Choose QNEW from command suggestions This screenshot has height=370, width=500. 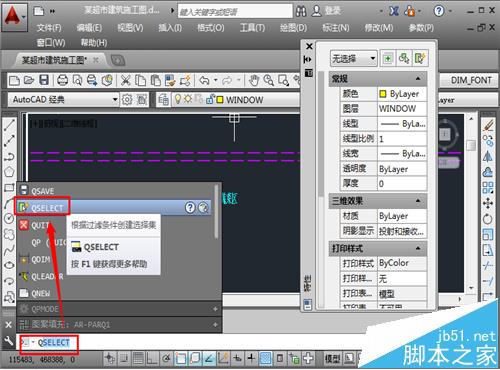point(40,293)
